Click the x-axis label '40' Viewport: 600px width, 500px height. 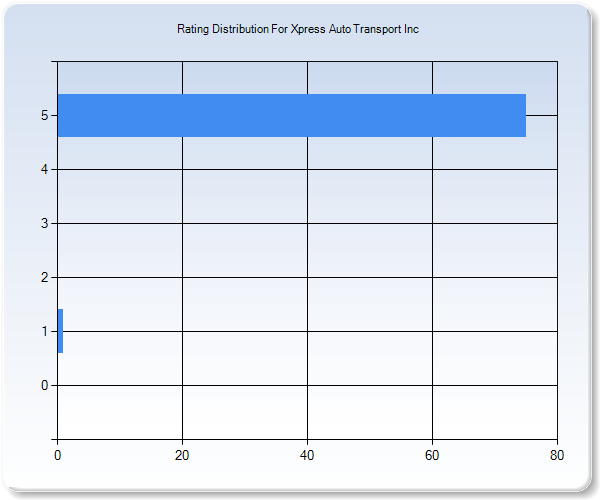coord(307,455)
